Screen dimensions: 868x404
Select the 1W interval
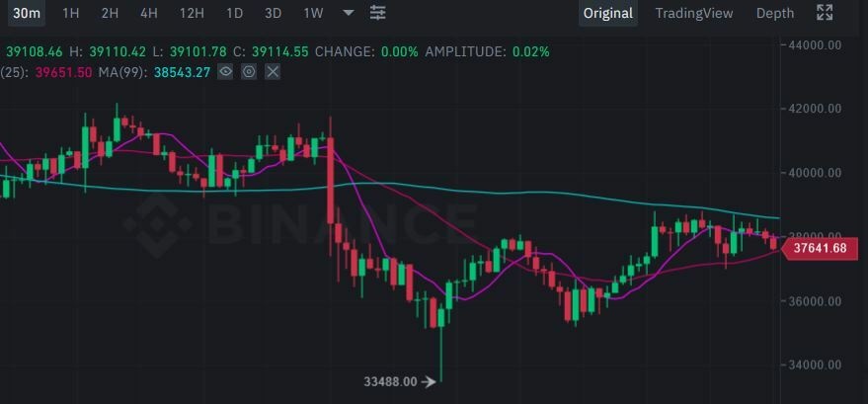click(313, 13)
